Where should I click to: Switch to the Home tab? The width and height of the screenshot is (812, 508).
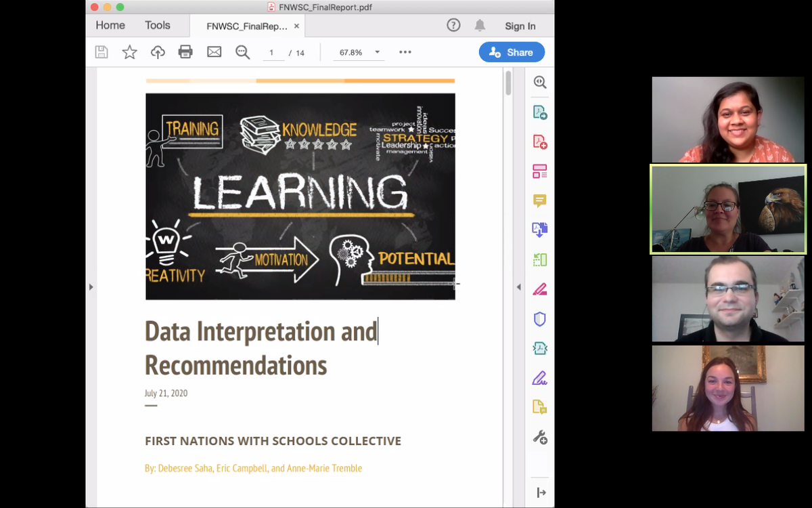tap(110, 25)
